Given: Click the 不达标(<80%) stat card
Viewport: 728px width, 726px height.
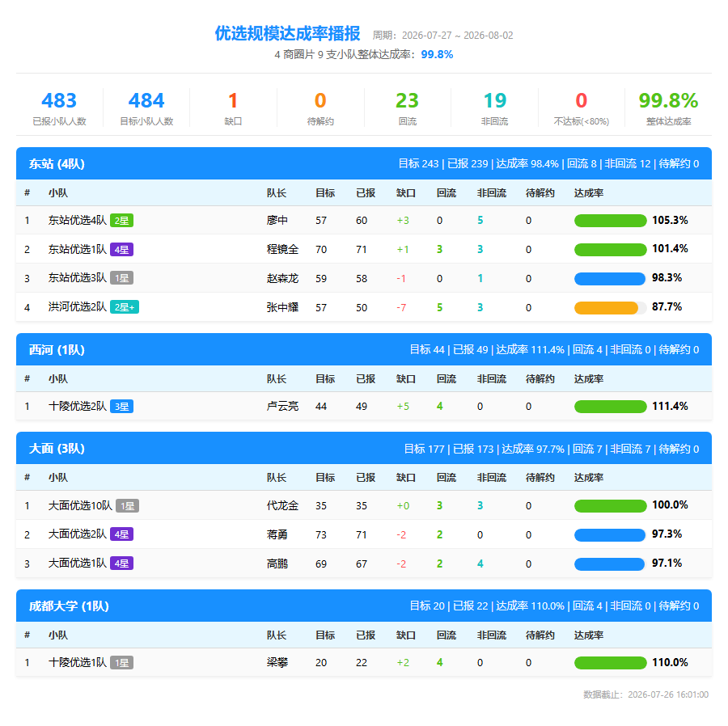Looking at the screenshot, I should [x=582, y=108].
